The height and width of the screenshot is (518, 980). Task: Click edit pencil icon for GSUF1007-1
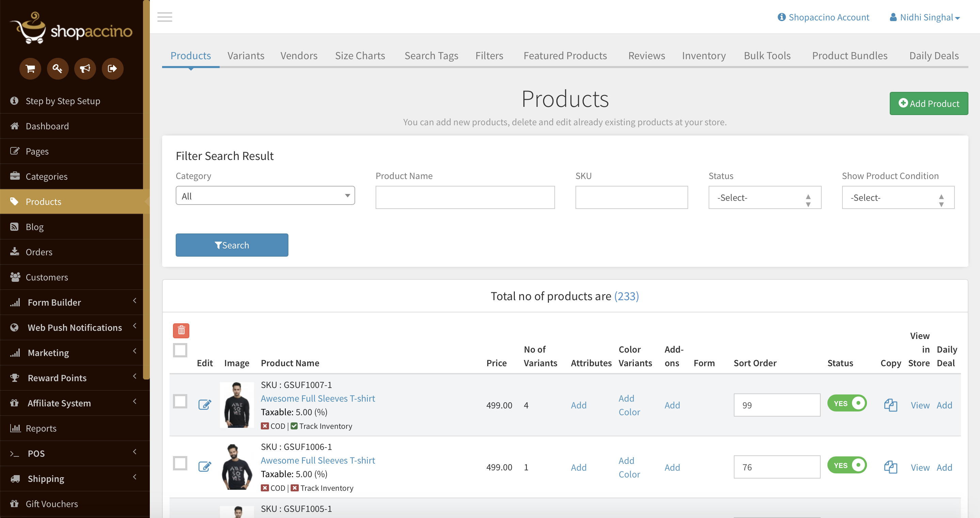click(x=205, y=404)
